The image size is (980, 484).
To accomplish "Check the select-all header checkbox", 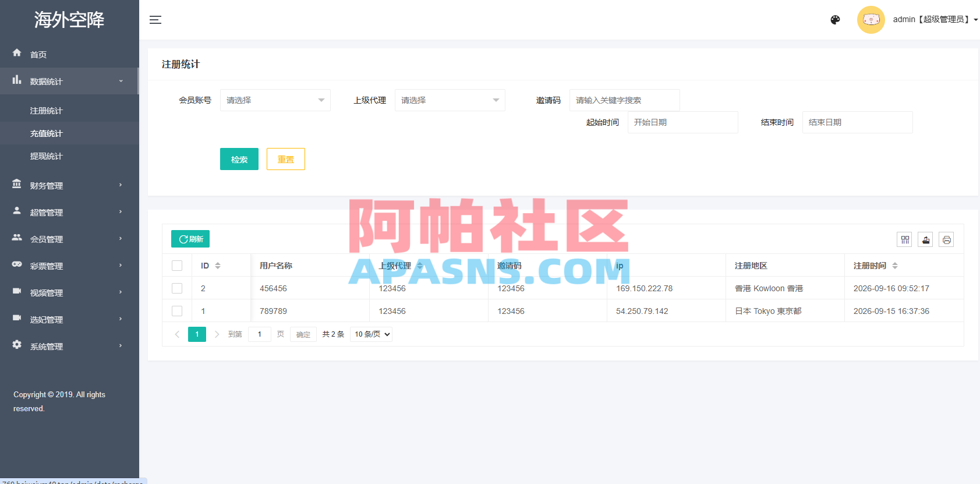I will (177, 266).
